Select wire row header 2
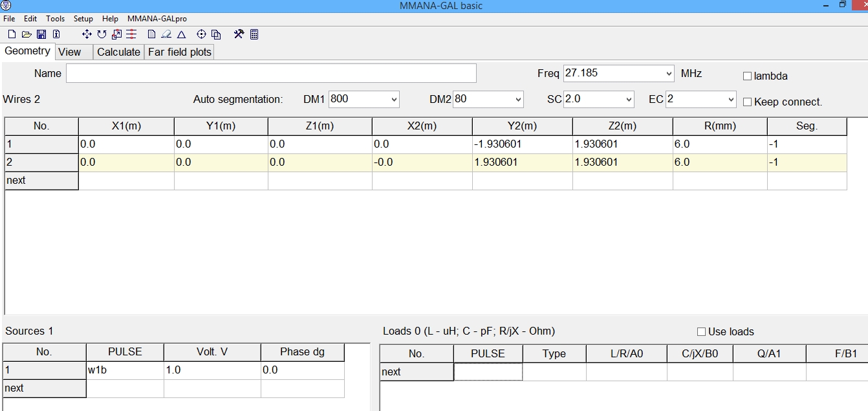This screenshot has height=411, width=868. (41, 162)
